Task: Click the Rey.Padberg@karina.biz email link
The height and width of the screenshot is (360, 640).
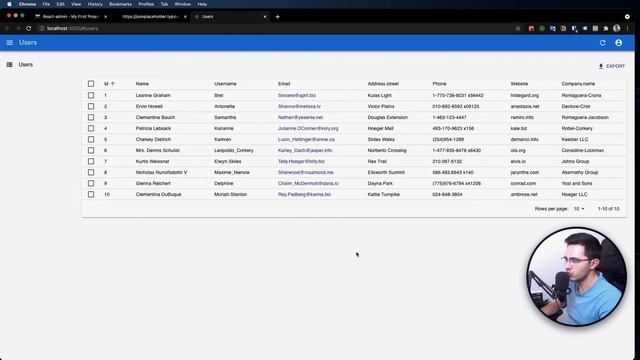Action: pyautogui.click(x=304, y=194)
